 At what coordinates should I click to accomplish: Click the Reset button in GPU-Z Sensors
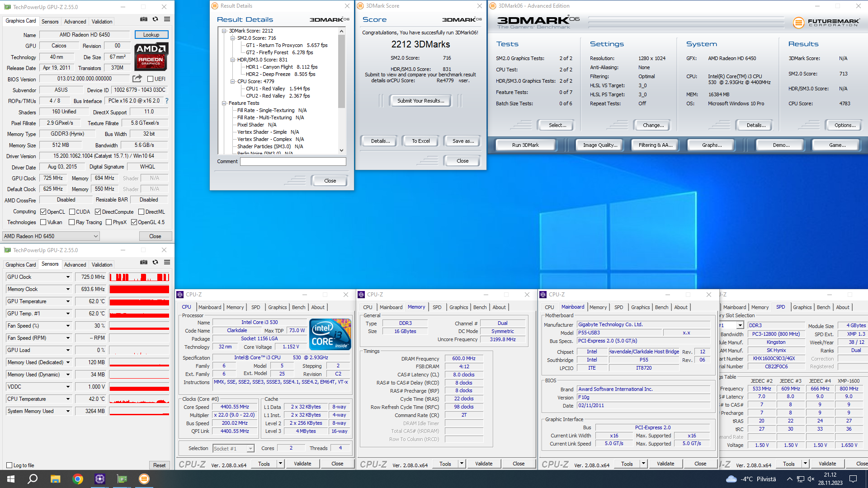[x=159, y=465]
